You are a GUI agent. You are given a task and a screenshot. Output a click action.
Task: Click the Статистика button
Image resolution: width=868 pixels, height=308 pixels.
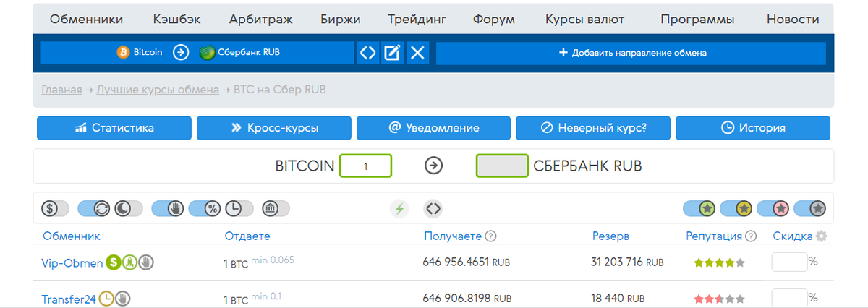[114, 128]
